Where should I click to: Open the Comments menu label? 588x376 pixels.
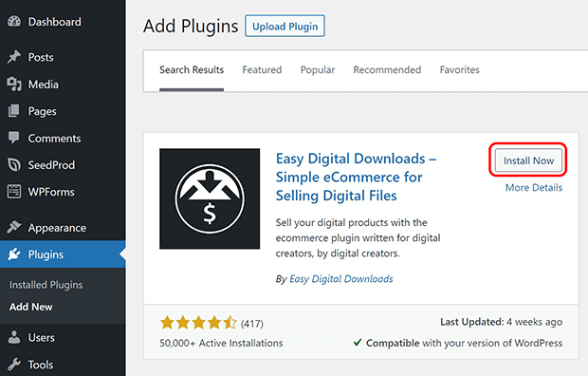tap(54, 139)
